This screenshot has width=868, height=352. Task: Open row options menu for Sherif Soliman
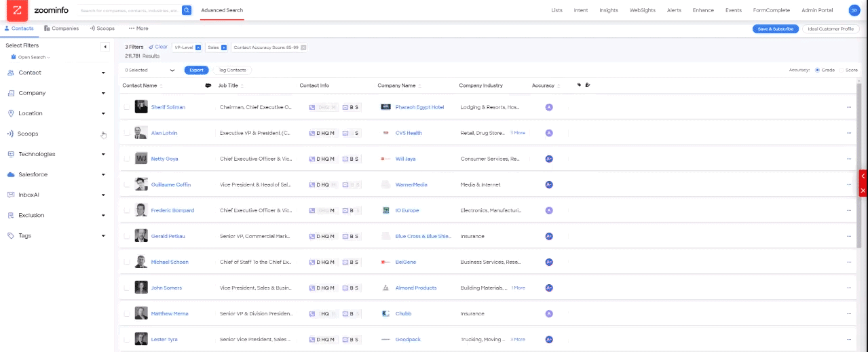(848, 107)
